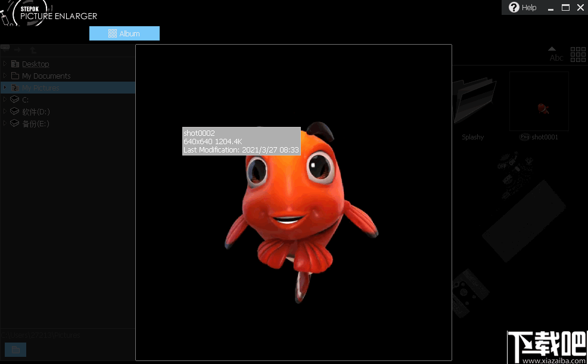
Task: Select the C: drive label
Action: click(25, 99)
